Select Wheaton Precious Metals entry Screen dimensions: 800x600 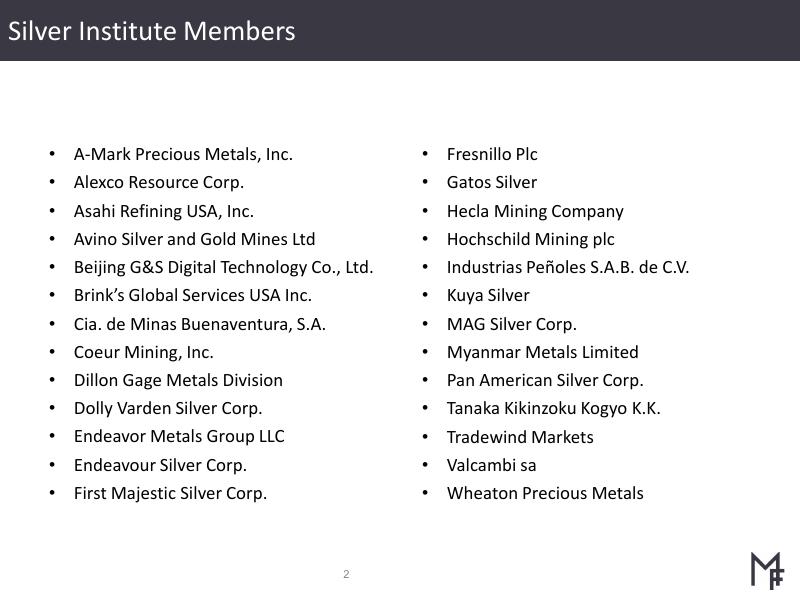click(x=545, y=493)
